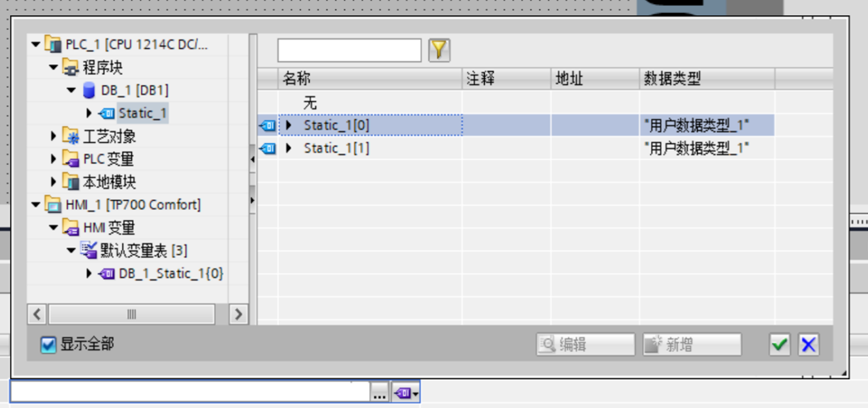
Task: Select the DB_1 [DB1] data block icon
Action: coord(89,90)
